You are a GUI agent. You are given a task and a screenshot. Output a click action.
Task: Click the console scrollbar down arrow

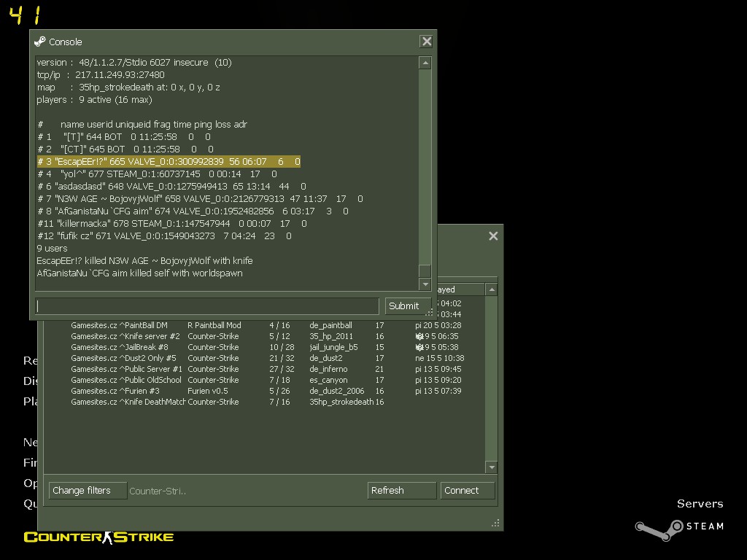click(x=425, y=284)
